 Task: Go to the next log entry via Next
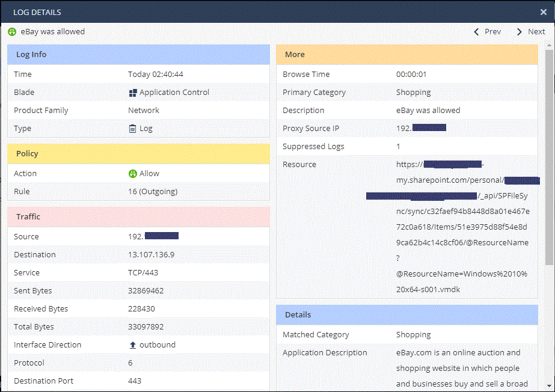point(536,32)
